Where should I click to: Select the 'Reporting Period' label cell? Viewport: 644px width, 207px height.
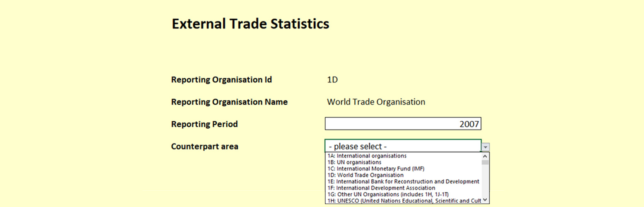[204, 124]
